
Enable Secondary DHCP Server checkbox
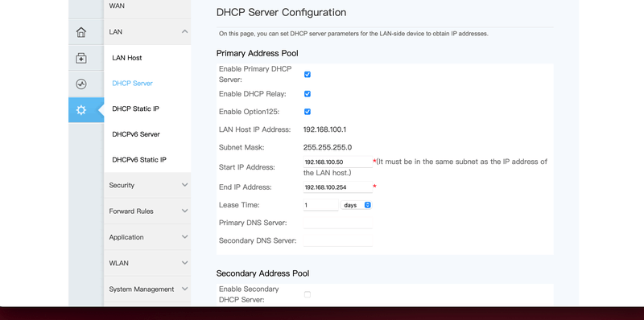coord(308,294)
